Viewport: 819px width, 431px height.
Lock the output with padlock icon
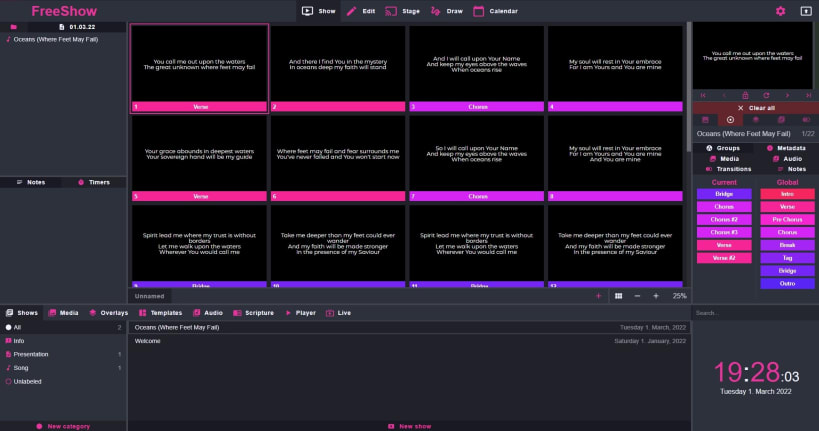(745, 95)
